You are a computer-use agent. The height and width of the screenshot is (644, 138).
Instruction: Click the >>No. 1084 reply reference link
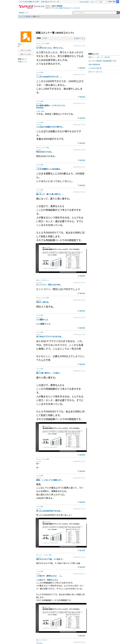40,111
